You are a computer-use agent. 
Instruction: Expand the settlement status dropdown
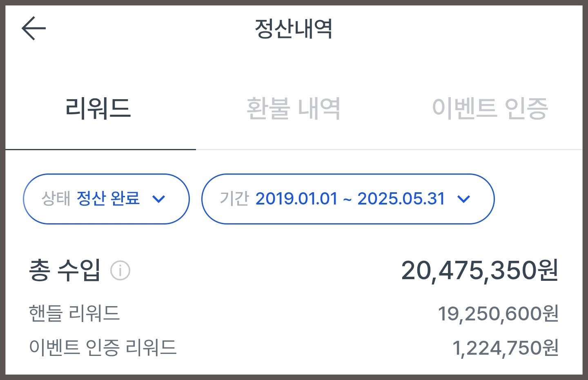[106, 199]
